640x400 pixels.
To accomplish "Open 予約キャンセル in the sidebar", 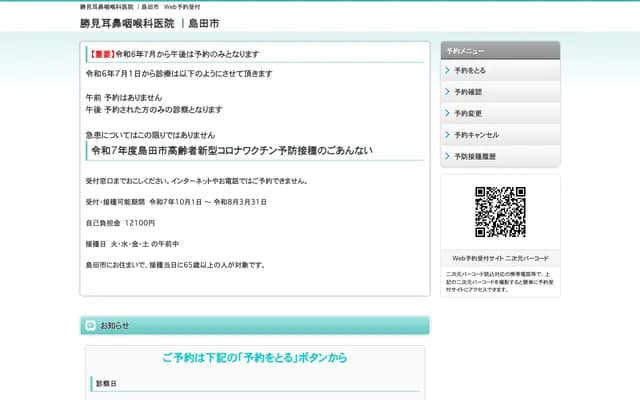I will [x=476, y=134].
